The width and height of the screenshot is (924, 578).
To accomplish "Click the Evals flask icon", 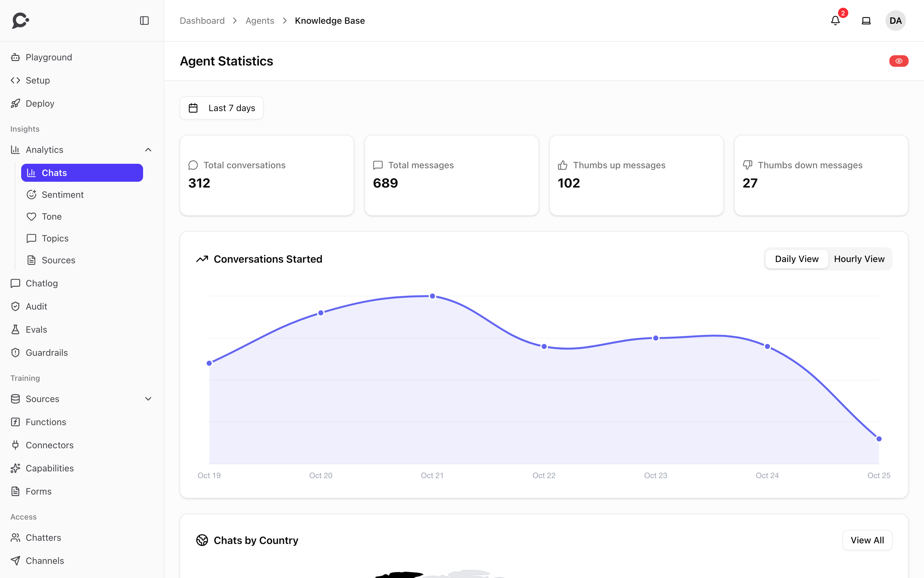I will [15, 329].
